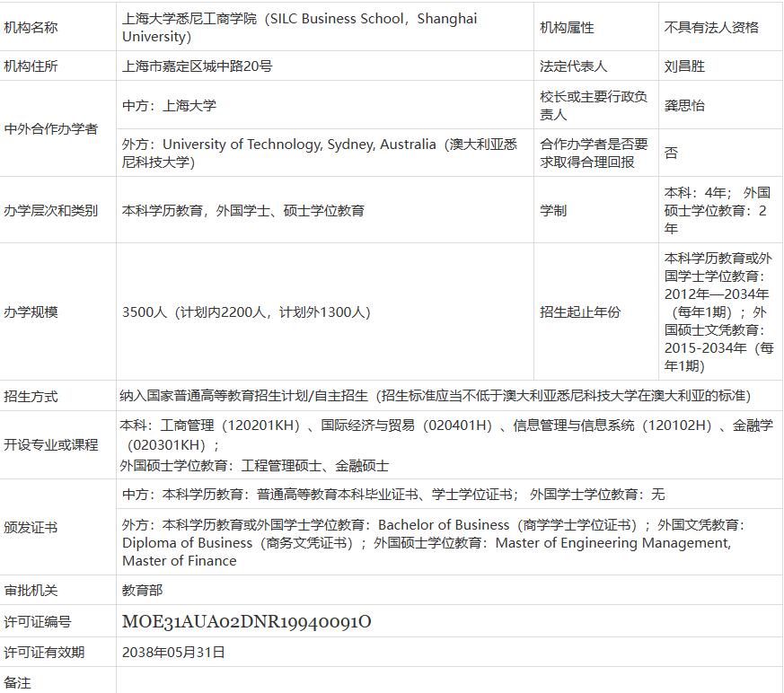Click the '外国硕士学位教育：工程管理硕士、金融硕士' line

(x=254, y=466)
